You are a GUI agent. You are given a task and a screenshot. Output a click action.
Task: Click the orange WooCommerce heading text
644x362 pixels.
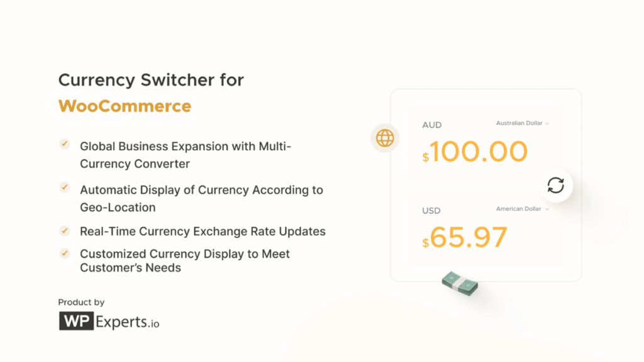pos(125,105)
